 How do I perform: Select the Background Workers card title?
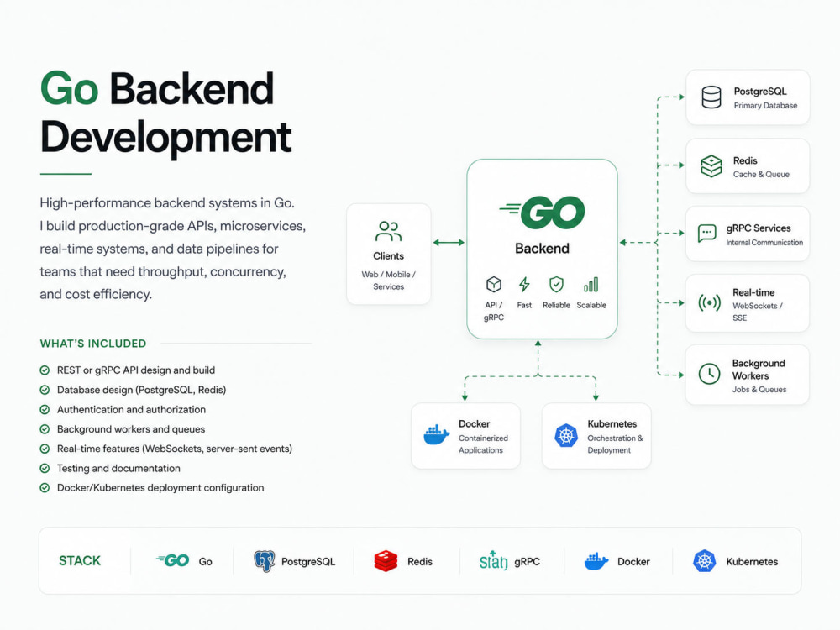pyautogui.click(x=759, y=370)
